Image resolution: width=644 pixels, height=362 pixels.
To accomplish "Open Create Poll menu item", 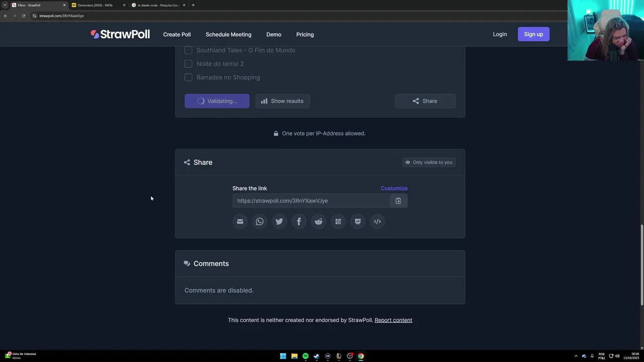I will [x=177, y=34].
